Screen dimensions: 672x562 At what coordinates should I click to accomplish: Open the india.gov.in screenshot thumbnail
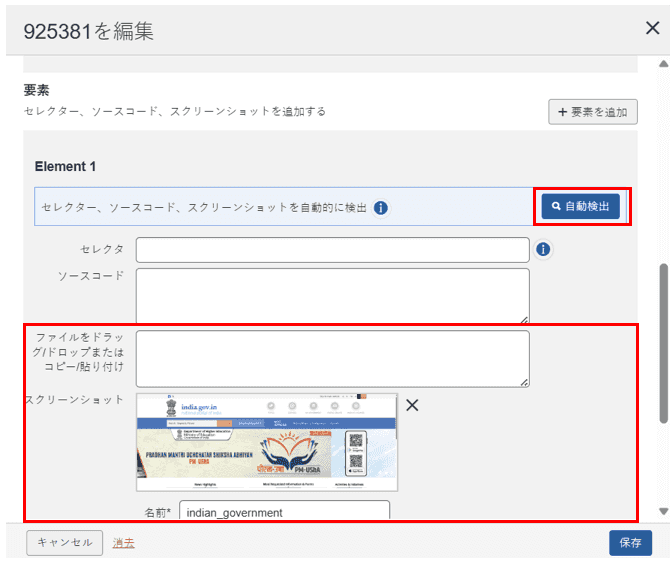266,442
